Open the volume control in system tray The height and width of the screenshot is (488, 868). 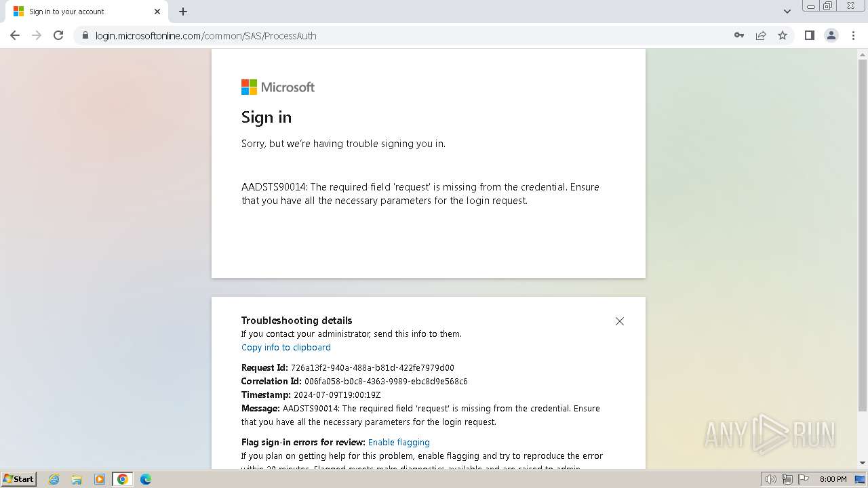pyautogui.click(x=770, y=479)
